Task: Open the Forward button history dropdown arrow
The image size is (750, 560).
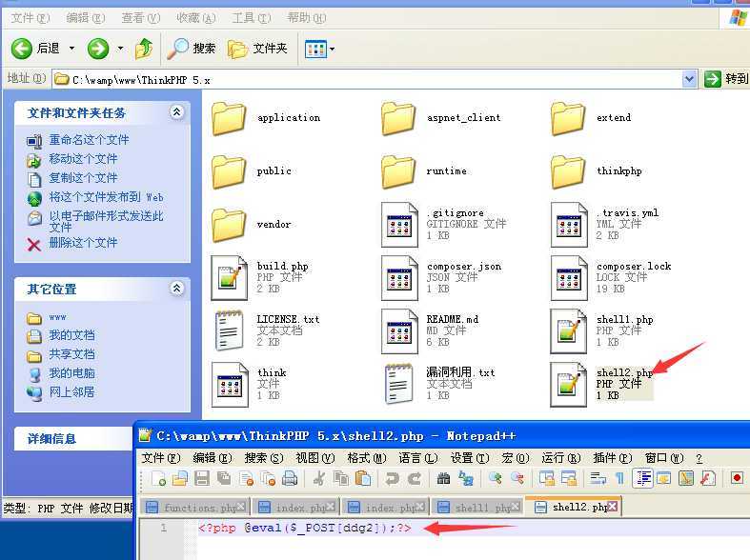Action: [x=120, y=49]
